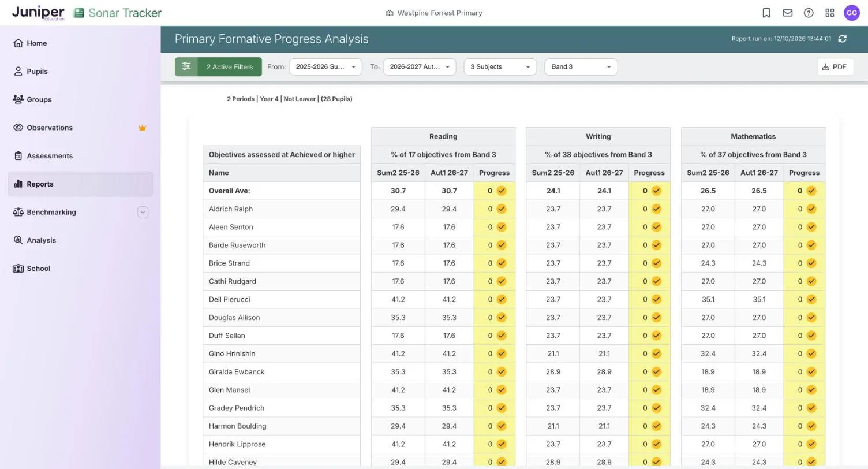Open the GG user avatar menu
The width and height of the screenshot is (868, 469).
click(852, 13)
